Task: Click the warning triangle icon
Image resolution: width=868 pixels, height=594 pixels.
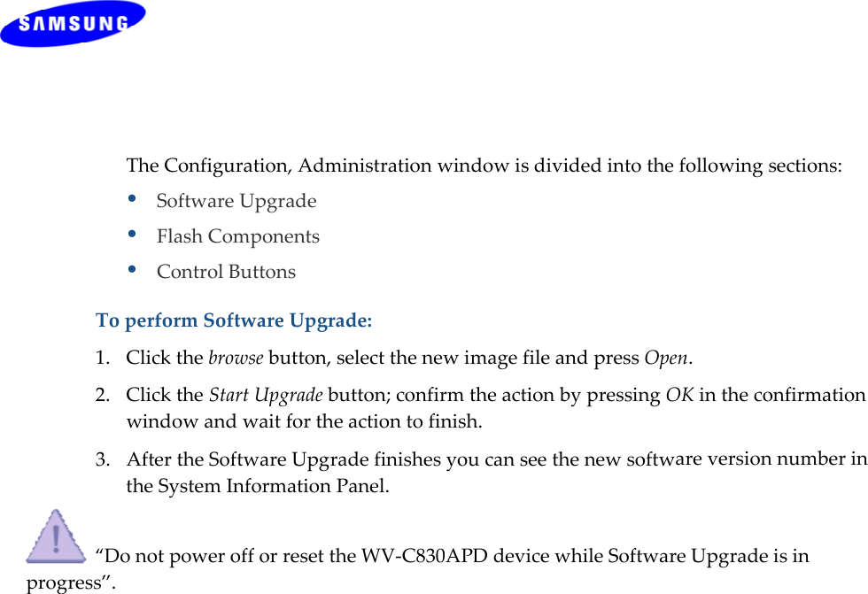Action: click(56, 536)
